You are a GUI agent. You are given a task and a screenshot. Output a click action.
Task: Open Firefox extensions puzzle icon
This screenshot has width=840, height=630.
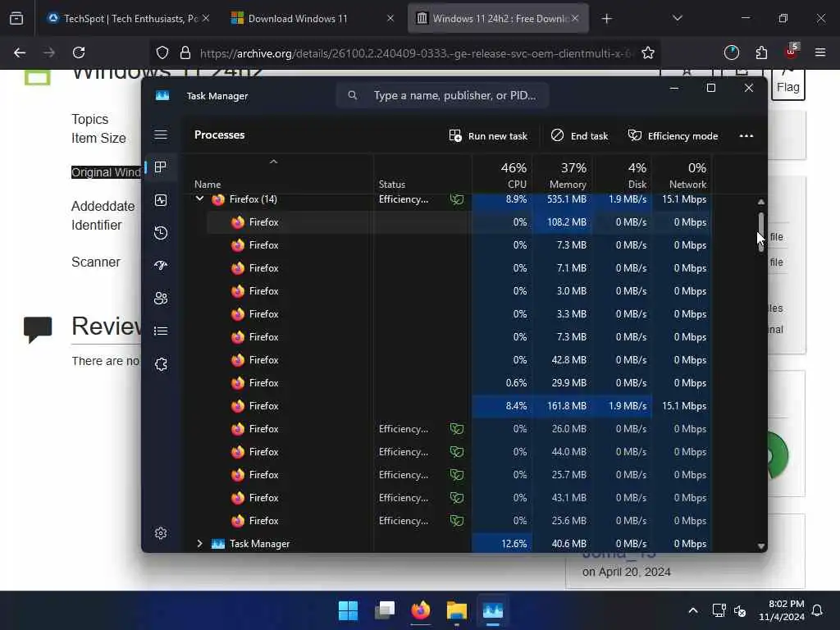coord(761,52)
